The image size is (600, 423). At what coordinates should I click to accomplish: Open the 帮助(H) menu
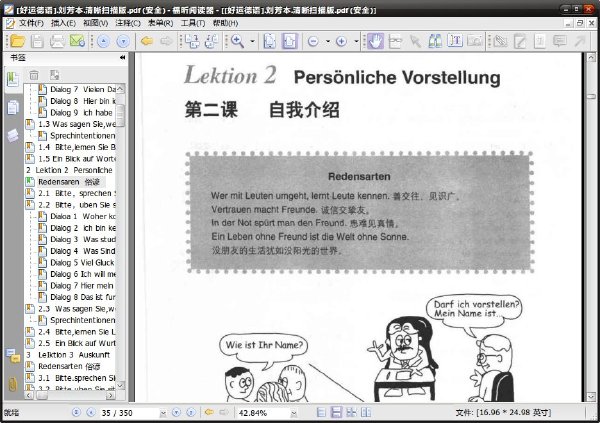pyautogui.click(x=225, y=23)
